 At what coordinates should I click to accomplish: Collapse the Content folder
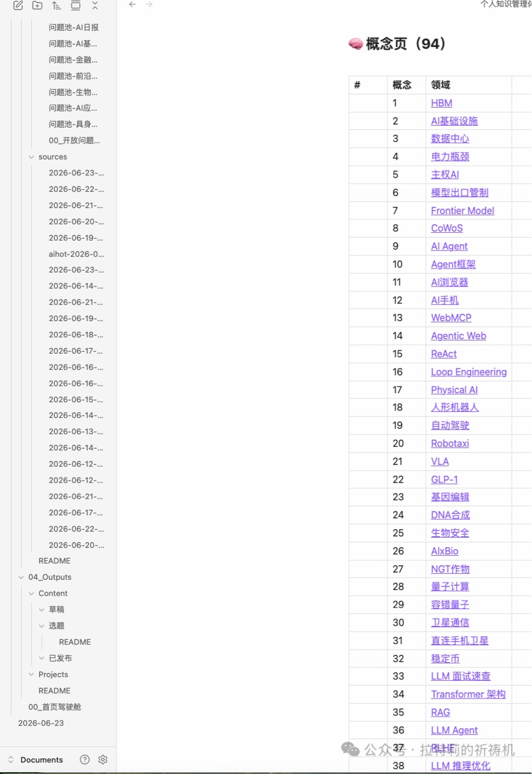[x=31, y=594]
